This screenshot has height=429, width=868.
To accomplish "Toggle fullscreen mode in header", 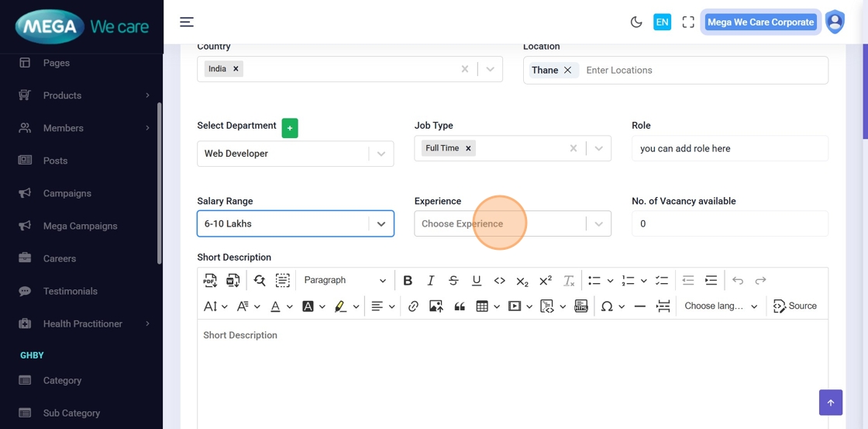I will pyautogui.click(x=688, y=22).
